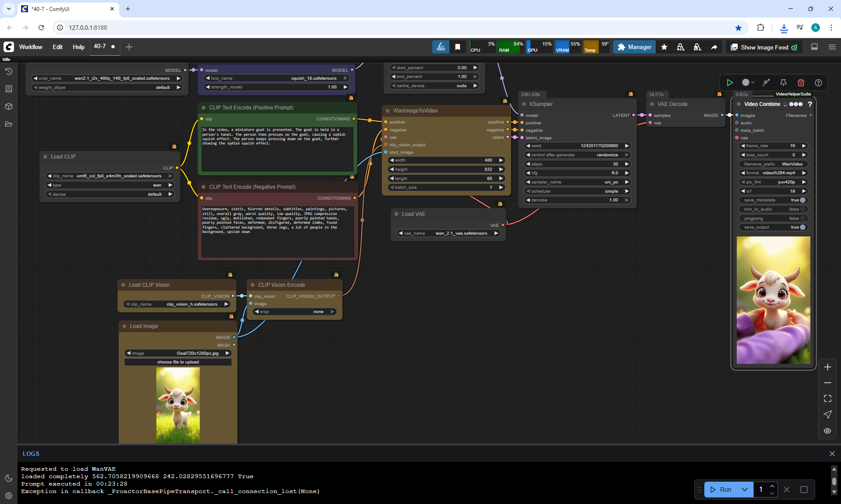Click the share arrow icon near Manager

pos(714,47)
